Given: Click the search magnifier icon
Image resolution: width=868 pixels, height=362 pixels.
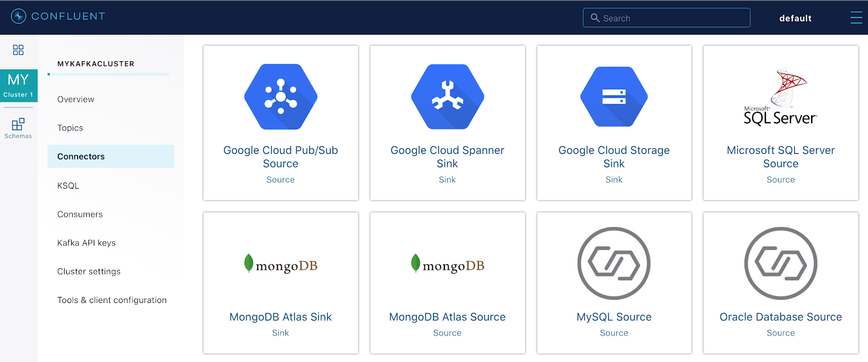Looking at the screenshot, I should 595,18.
